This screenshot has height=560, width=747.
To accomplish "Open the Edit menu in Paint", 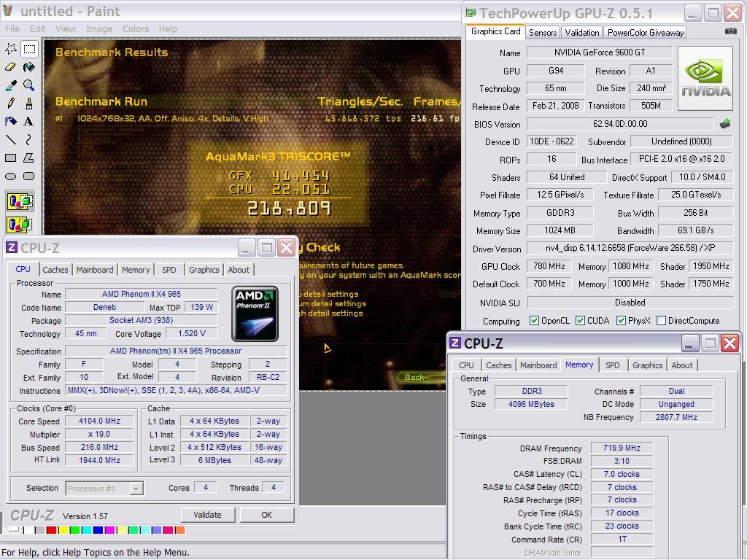I will pos(37,29).
